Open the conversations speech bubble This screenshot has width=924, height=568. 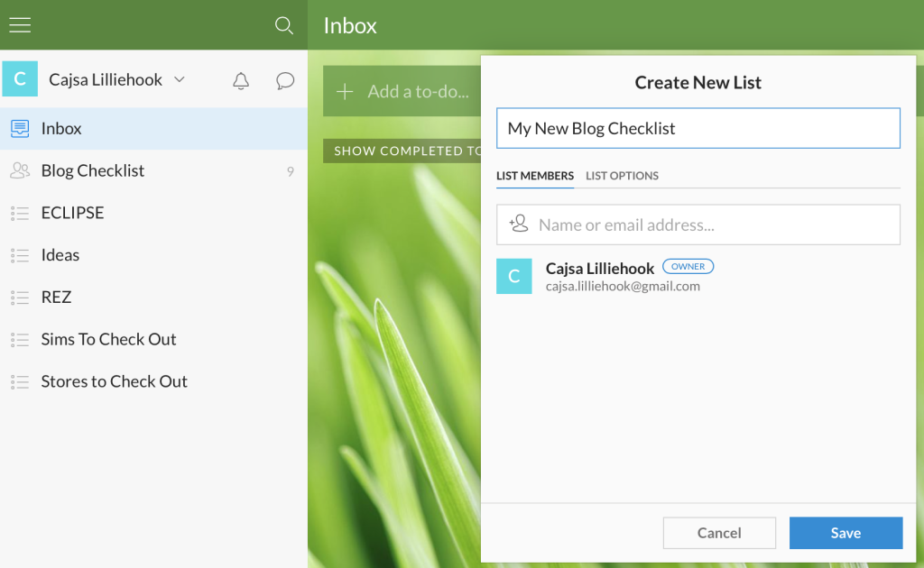click(x=285, y=80)
